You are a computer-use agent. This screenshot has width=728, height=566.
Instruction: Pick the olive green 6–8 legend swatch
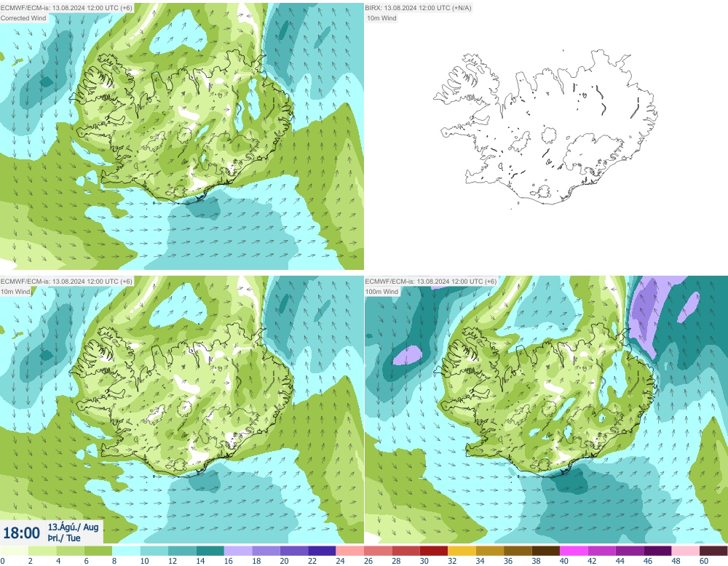point(98,551)
